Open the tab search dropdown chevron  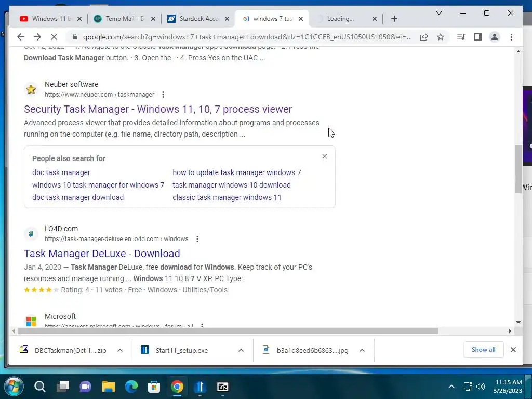438,13
